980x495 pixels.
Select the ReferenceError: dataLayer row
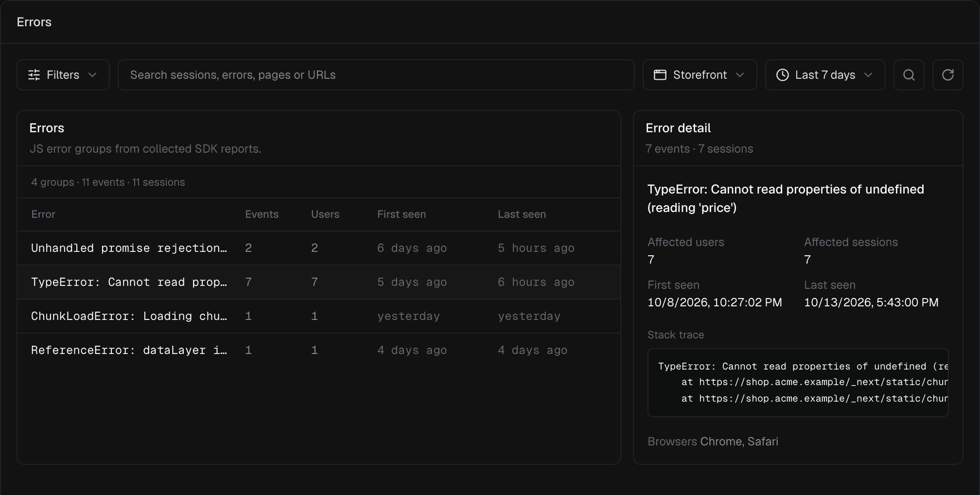click(x=319, y=350)
